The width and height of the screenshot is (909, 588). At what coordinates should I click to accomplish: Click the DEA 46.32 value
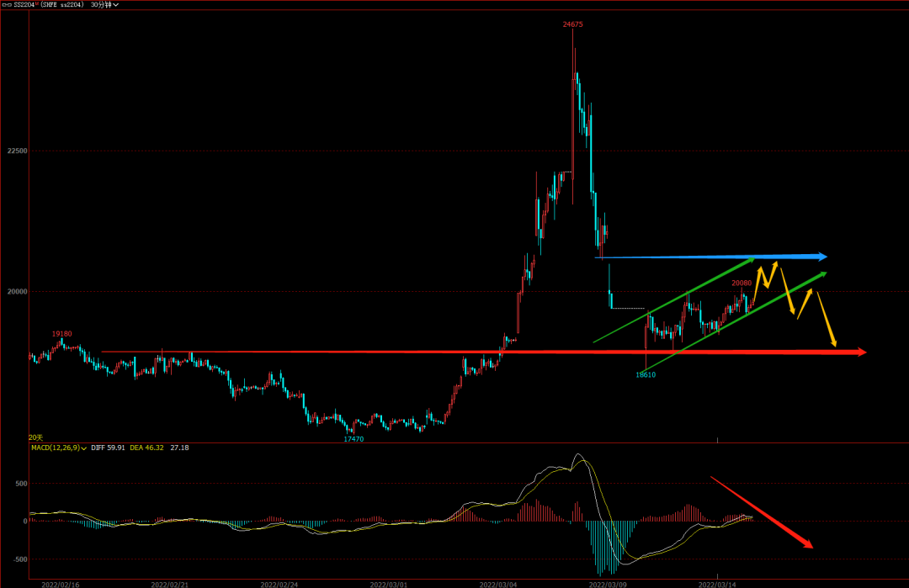tap(146, 448)
